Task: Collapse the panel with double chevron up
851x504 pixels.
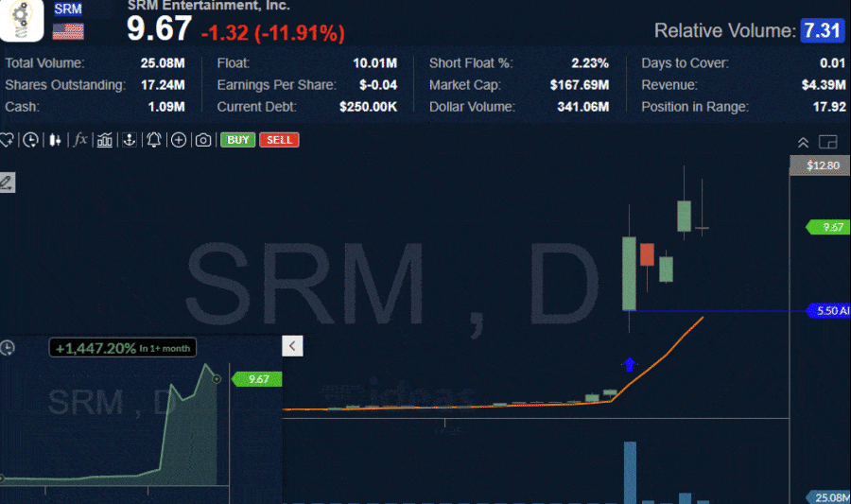Action: click(803, 143)
